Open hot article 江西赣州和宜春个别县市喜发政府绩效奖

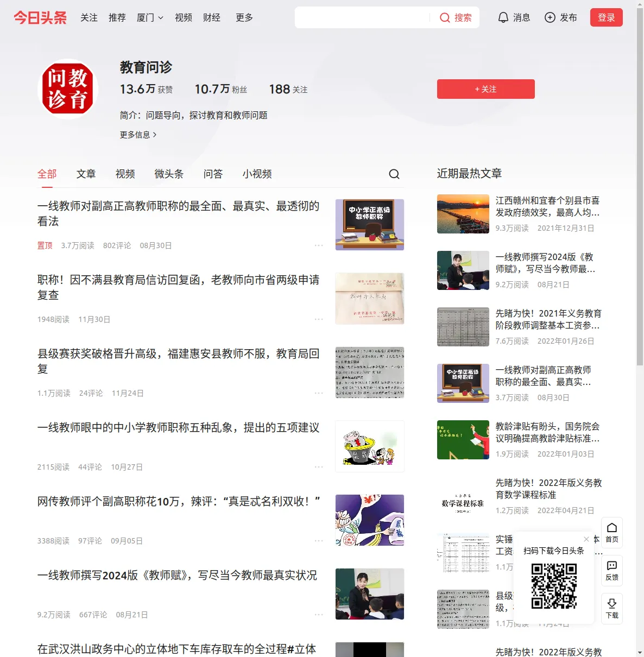coord(548,206)
